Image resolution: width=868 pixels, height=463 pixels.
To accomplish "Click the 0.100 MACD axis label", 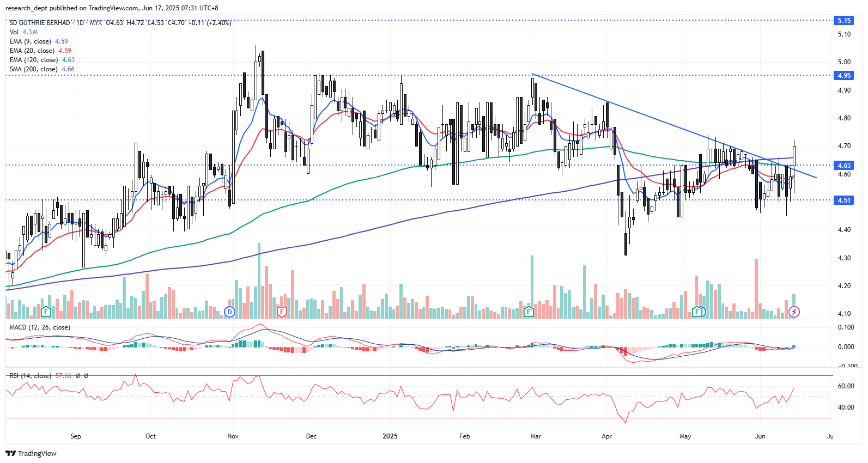I will pos(846,327).
